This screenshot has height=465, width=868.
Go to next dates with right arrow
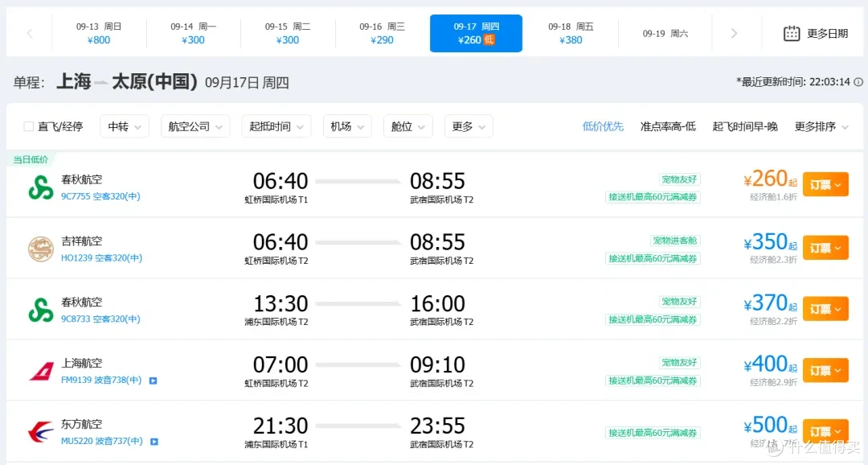point(734,34)
